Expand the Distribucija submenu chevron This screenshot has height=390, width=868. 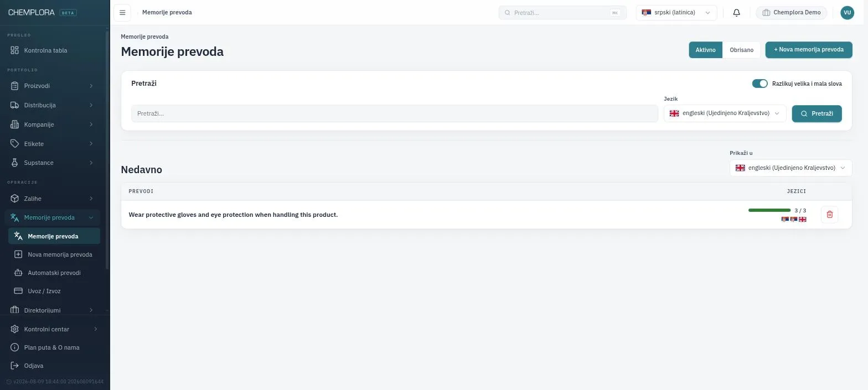91,105
